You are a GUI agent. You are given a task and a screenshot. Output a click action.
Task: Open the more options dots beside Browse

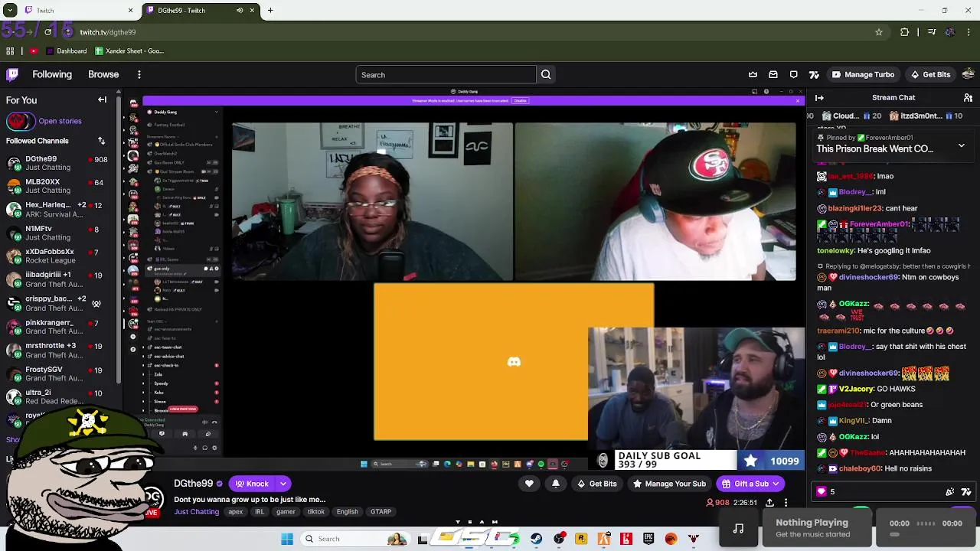point(139,75)
